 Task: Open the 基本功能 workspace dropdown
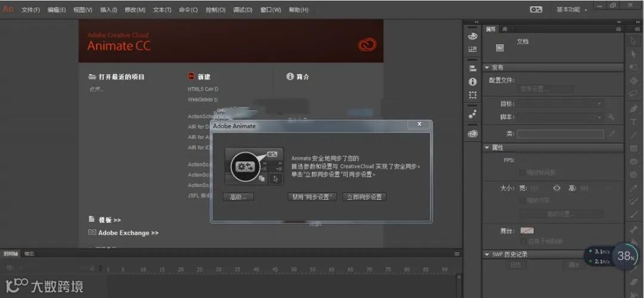(572, 10)
